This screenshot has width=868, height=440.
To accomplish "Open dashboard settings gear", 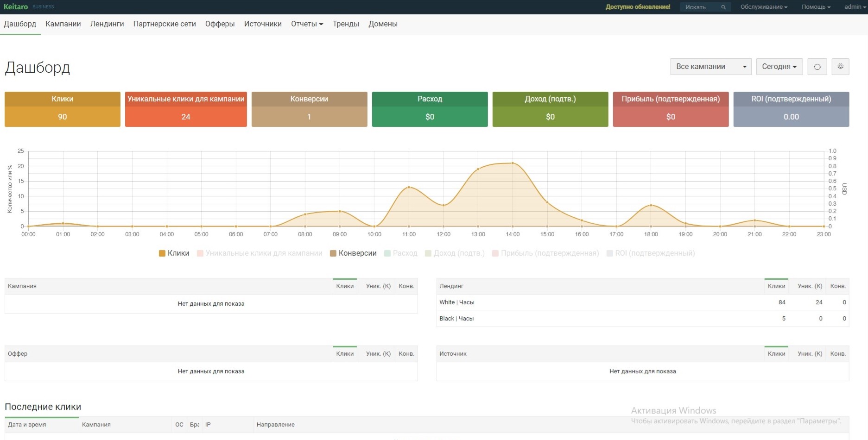I will [x=840, y=67].
